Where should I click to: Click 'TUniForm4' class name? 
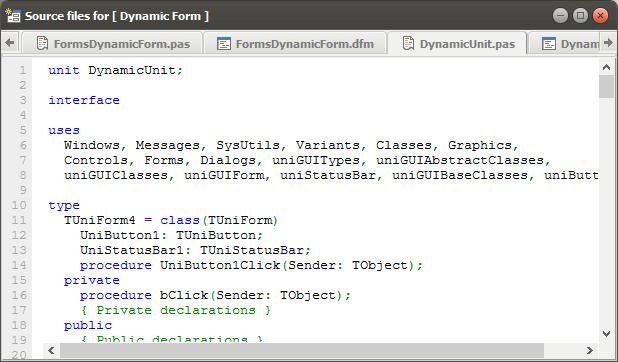(x=100, y=220)
